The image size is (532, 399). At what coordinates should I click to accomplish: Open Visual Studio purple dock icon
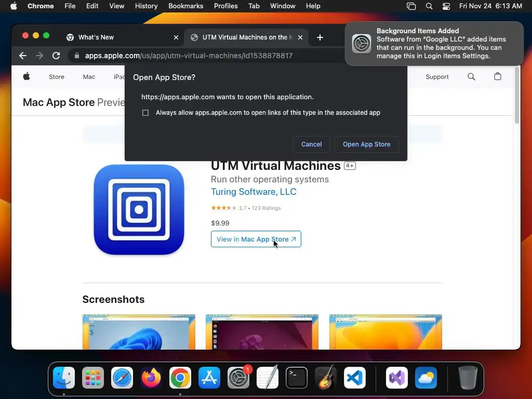click(x=397, y=378)
